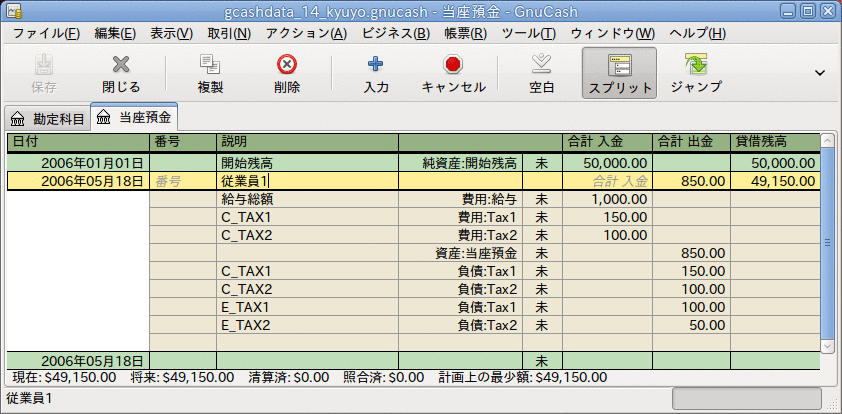Click the Jump (ジャンプ) toolbar icon
This screenshot has height=414, width=842.
click(696, 65)
